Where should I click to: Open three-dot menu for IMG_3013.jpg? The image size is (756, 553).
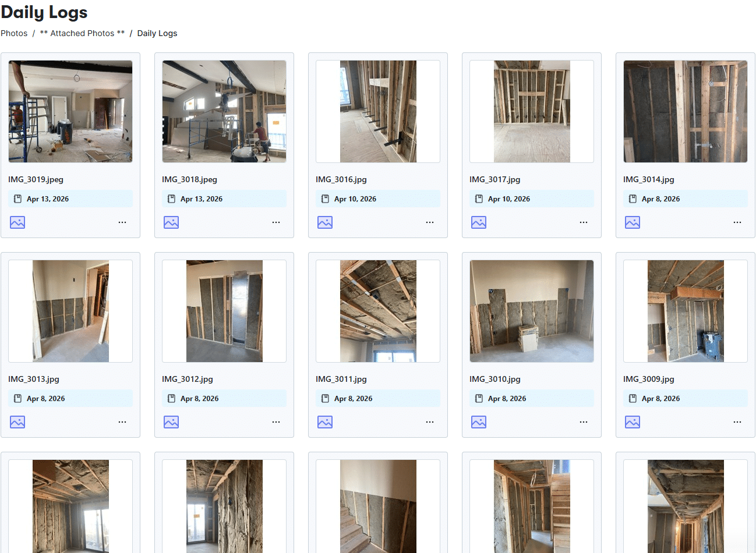(x=122, y=422)
